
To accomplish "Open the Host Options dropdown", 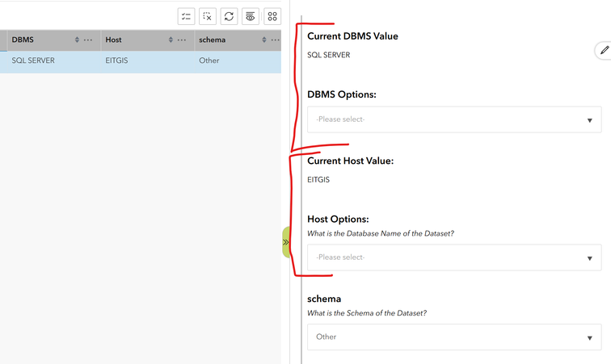I will coord(454,257).
